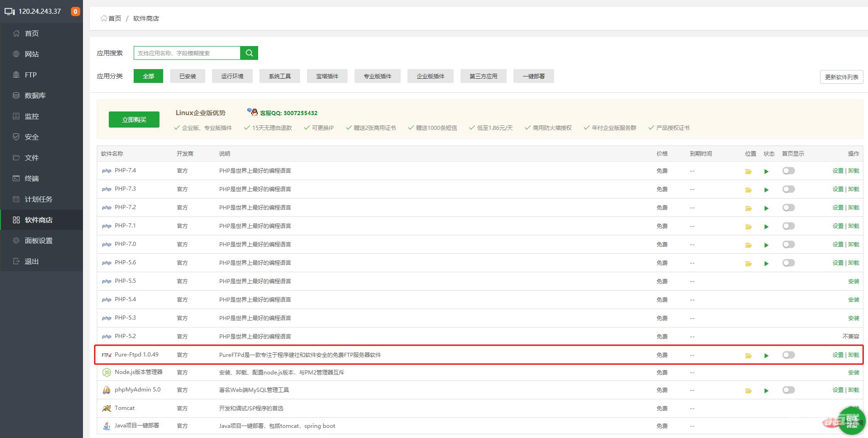This screenshot has width=868, height=438.
Task: Go to 计划任务 in the sidebar
Action: (x=38, y=199)
